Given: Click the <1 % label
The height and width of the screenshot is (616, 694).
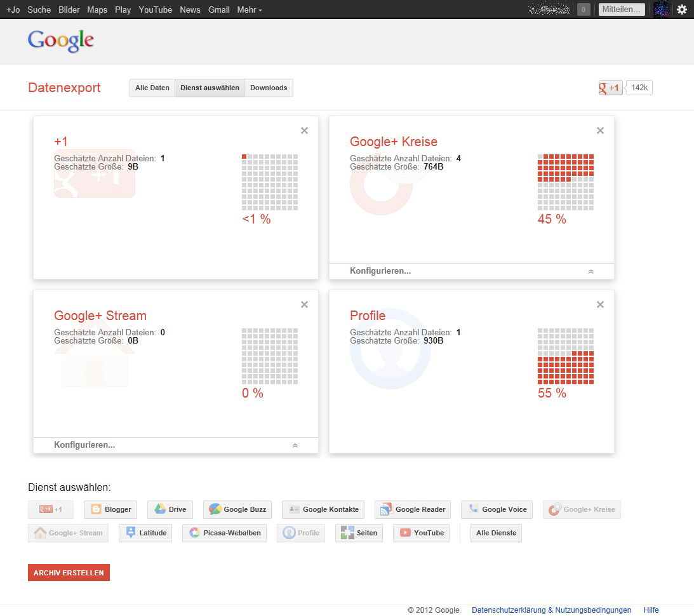Looking at the screenshot, I should 257,219.
